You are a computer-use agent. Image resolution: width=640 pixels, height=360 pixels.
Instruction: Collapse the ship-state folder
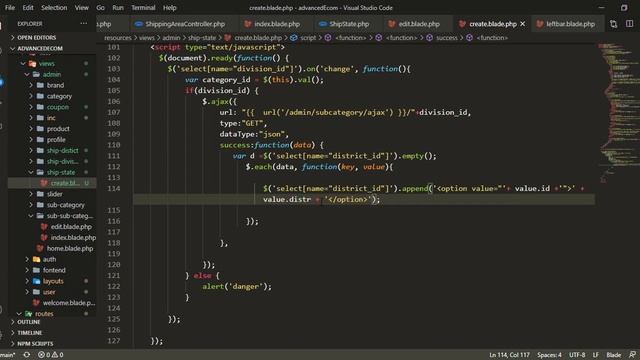[x=52, y=172]
